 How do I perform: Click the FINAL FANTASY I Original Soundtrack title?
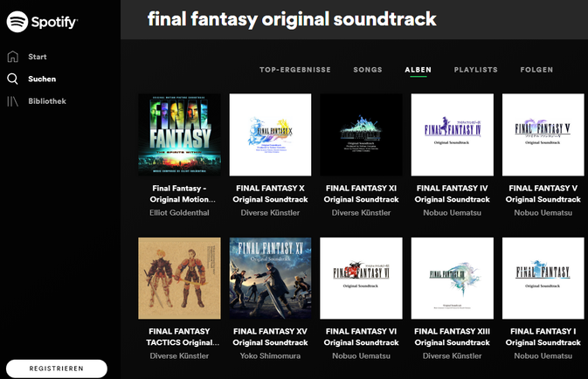pos(543,337)
